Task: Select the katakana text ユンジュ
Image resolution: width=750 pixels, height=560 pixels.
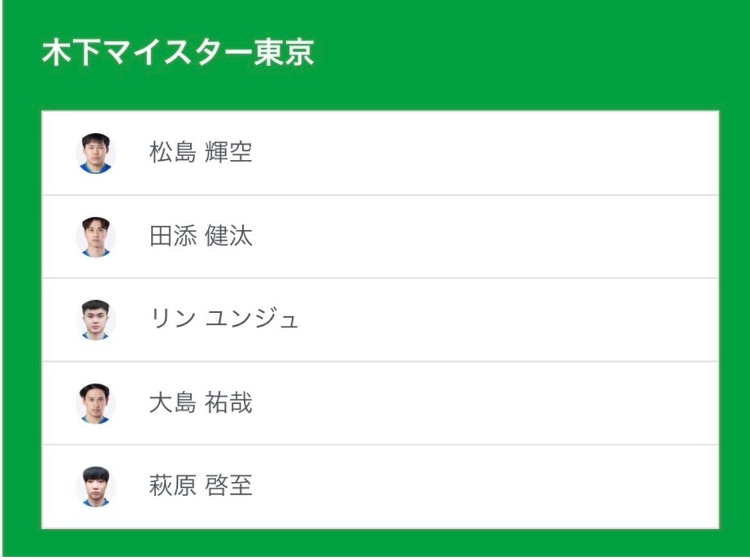Action: coord(251,319)
